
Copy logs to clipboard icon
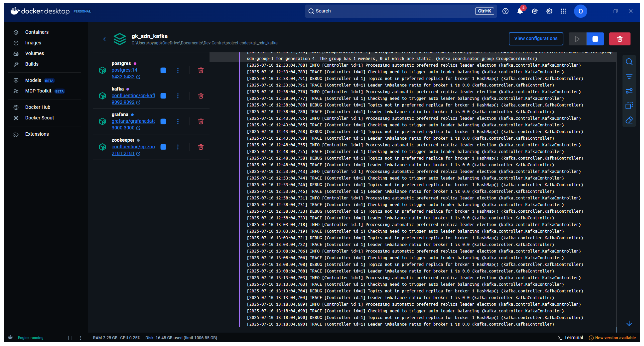pyautogui.click(x=629, y=106)
